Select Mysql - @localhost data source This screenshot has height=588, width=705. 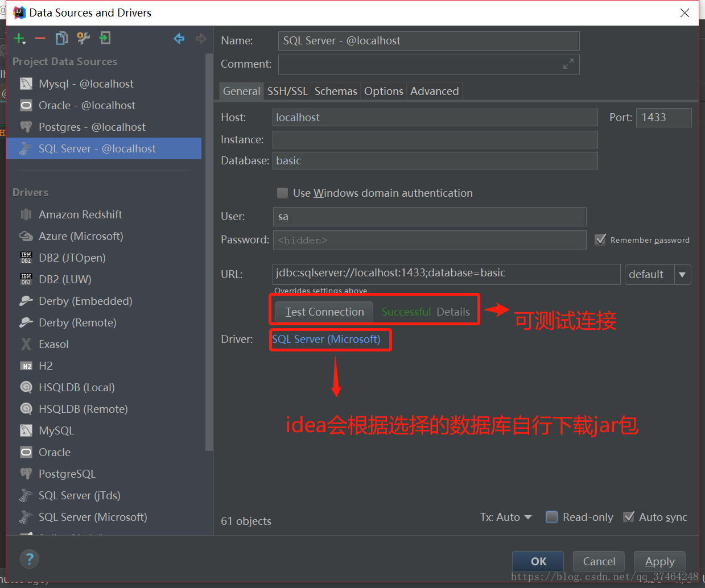(x=104, y=84)
